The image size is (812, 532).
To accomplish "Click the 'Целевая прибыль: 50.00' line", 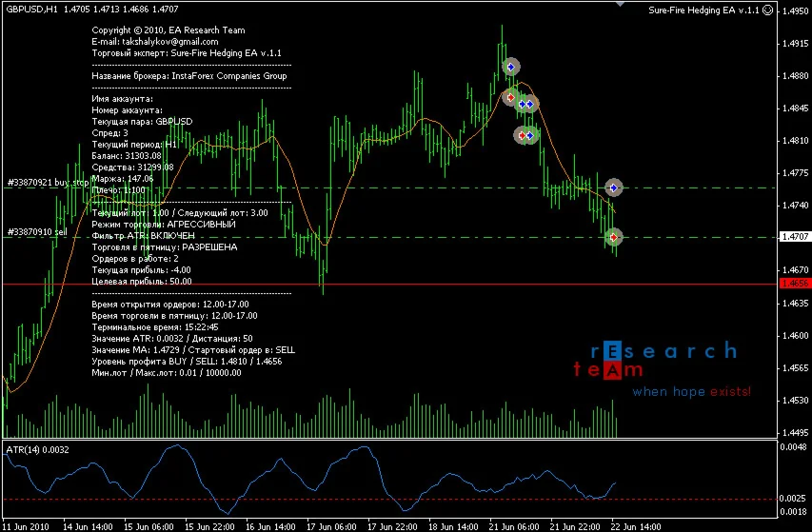I will point(142,282).
